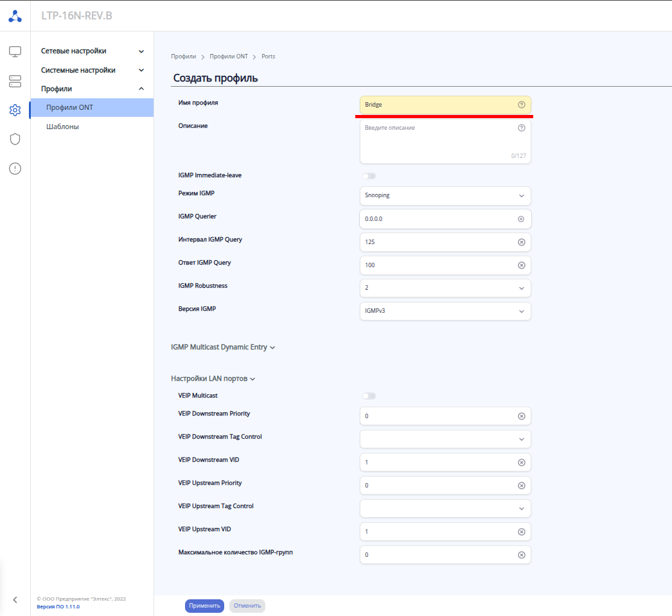672x616 pixels.
Task: Expand the Сетевые настройки menu
Action: 93,51
